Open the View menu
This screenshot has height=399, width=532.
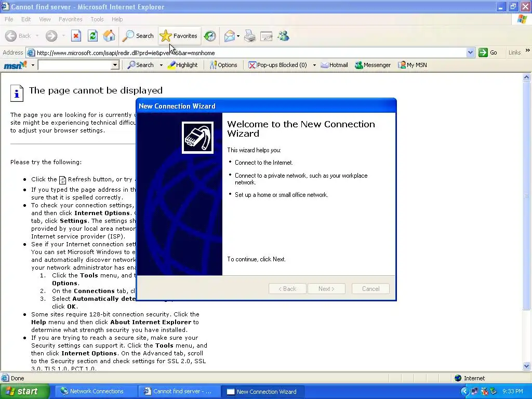[x=45, y=19]
